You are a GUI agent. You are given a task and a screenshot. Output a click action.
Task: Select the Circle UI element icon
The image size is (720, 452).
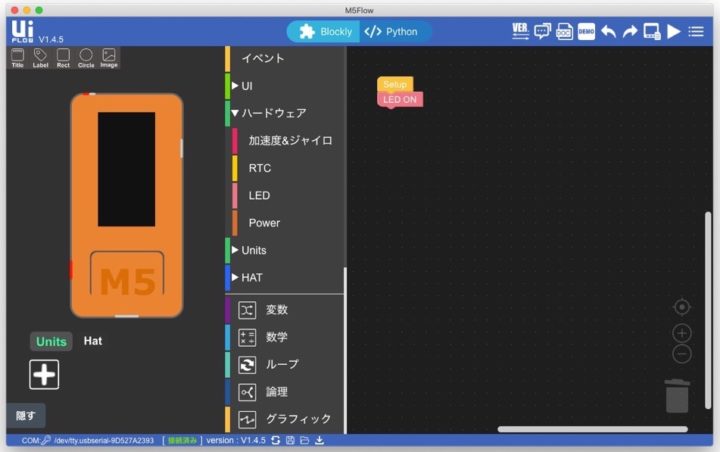(86, 57)
